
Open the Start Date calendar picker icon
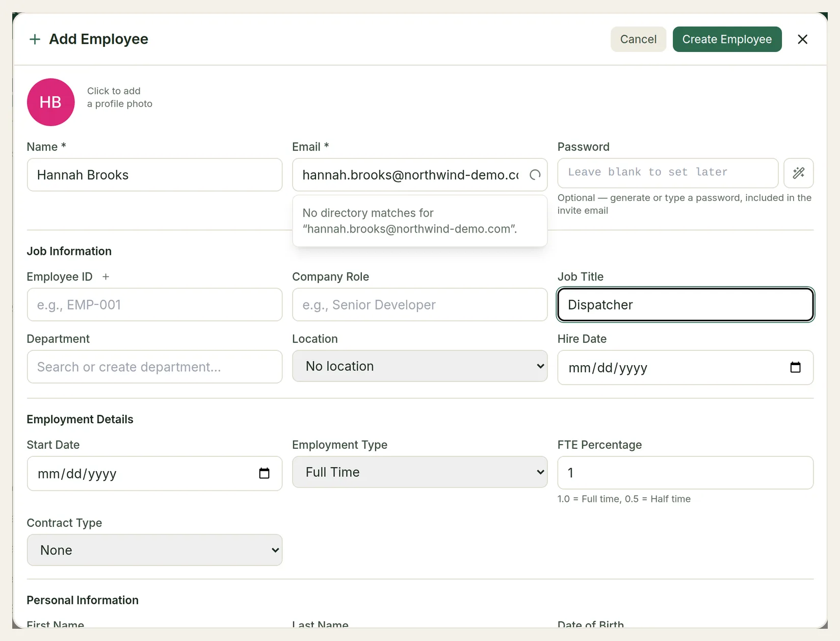point(264,473)
